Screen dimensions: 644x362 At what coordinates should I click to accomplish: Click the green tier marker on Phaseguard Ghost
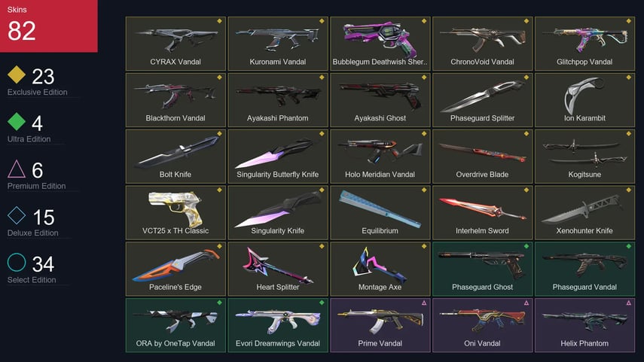click(x=526, y=246)
